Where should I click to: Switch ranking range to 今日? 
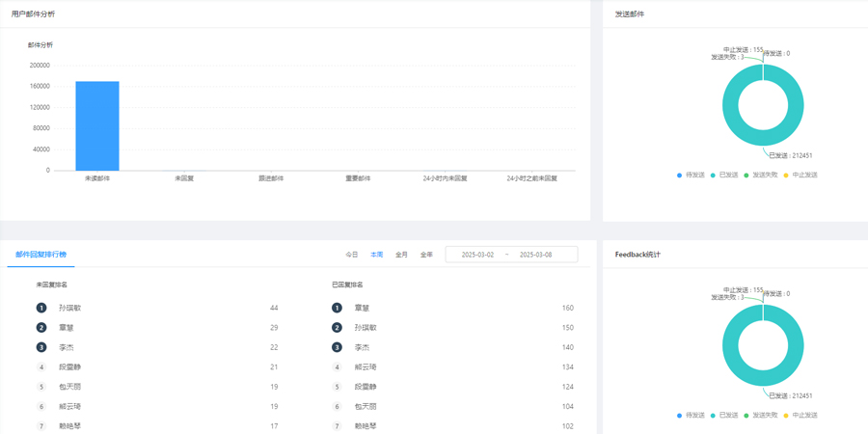352,255
